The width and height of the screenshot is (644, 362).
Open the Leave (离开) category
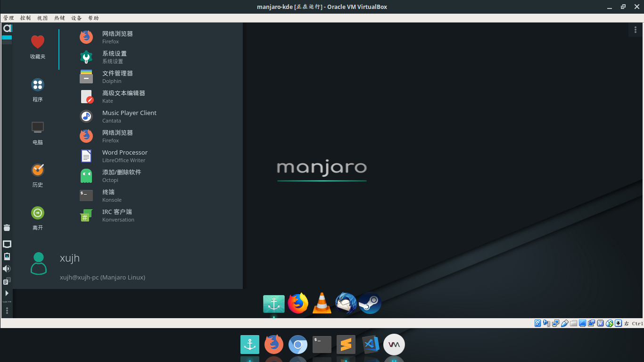click(38, 218)
